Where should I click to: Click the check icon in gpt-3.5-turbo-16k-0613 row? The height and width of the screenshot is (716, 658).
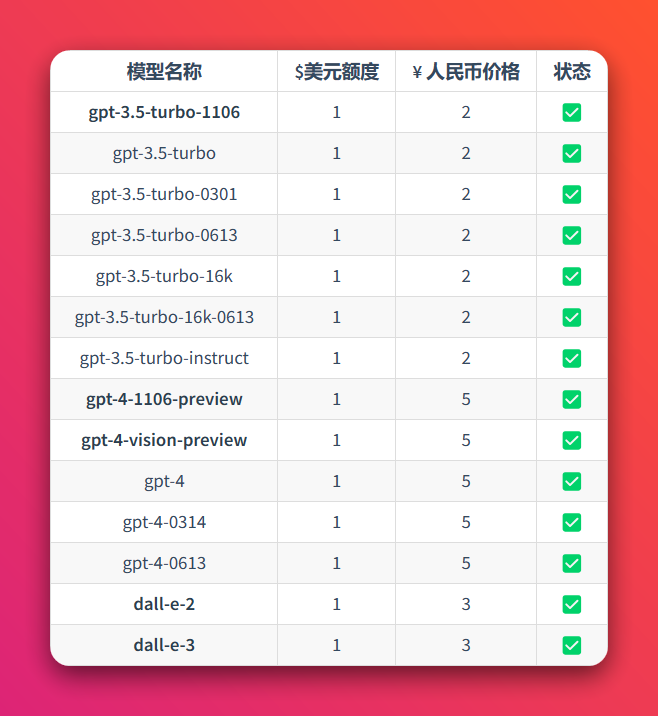tap(572, 317)
